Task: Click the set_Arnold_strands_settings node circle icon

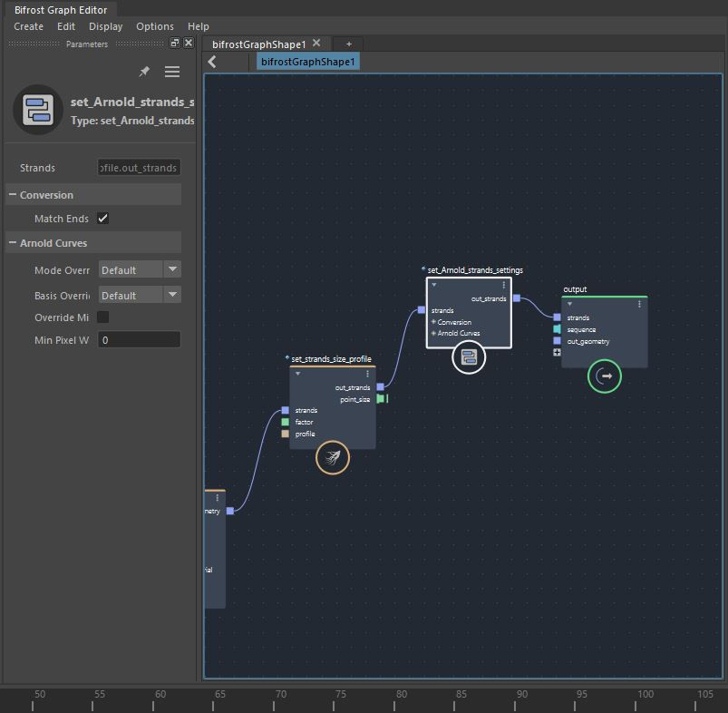Action: coord(469,357)
